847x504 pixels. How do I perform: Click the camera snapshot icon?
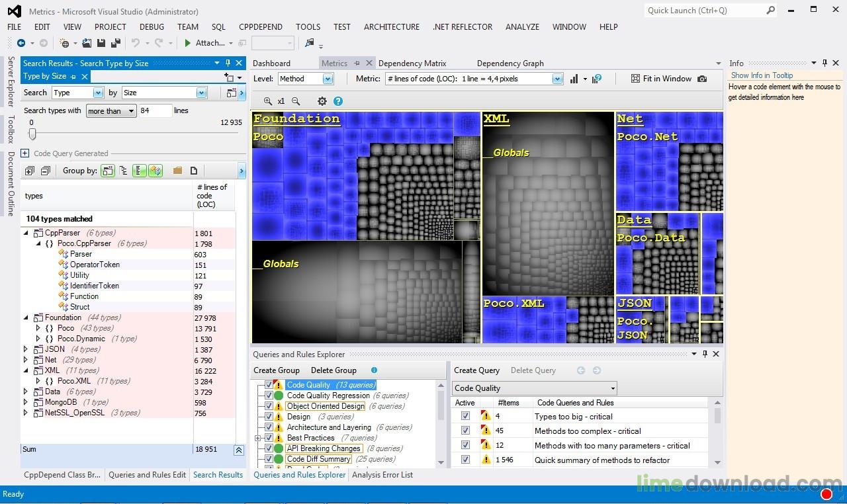(702, 79)
